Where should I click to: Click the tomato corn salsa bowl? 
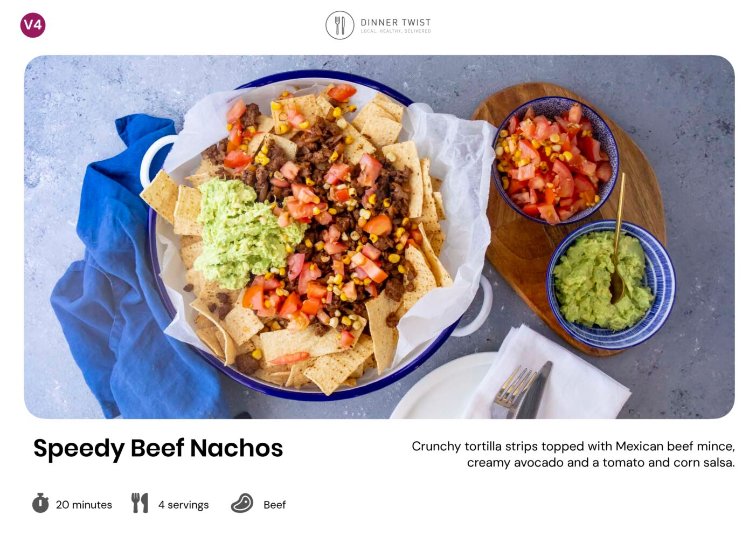pyautogui.click(x=555, y=160)
